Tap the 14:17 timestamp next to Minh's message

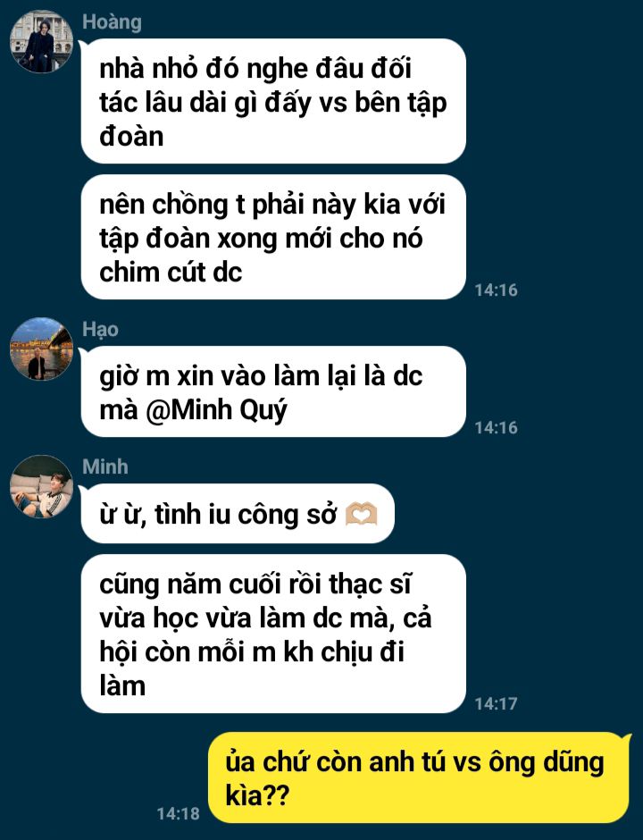496,703
